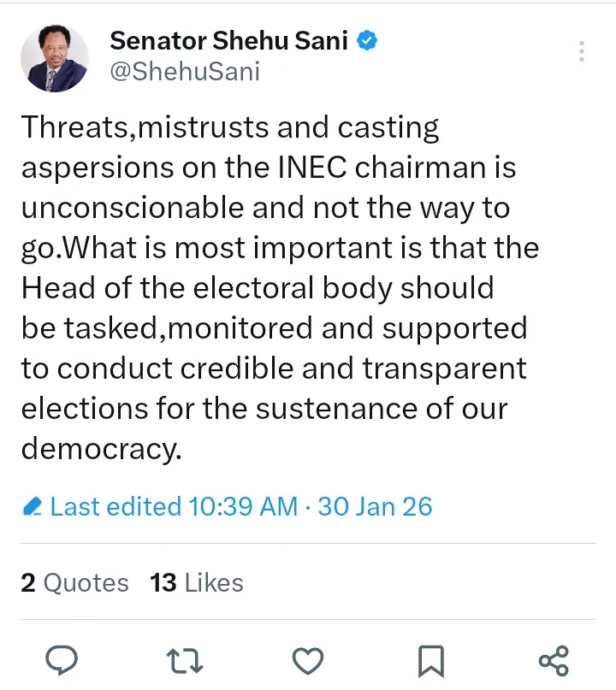Repost this tweet using the retweet icon
Image resolution: width=616 pixels, height=690 pixels.
pos(184,660)
